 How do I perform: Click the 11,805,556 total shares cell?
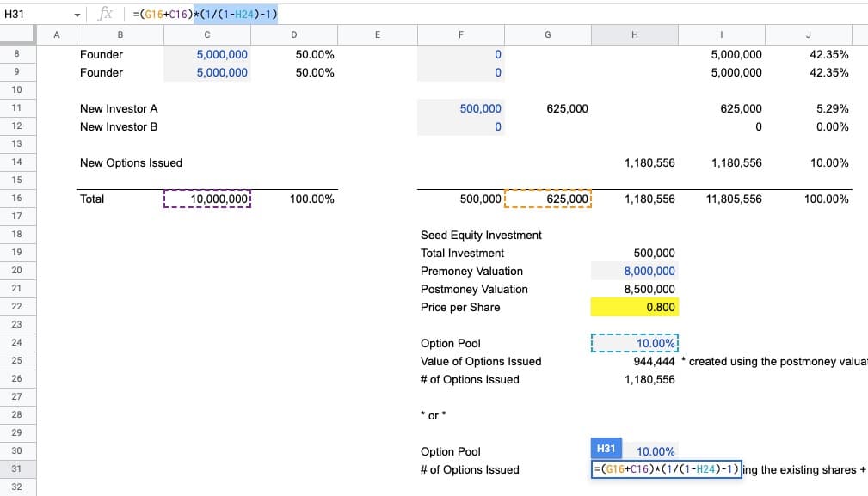tap(721, 199)
